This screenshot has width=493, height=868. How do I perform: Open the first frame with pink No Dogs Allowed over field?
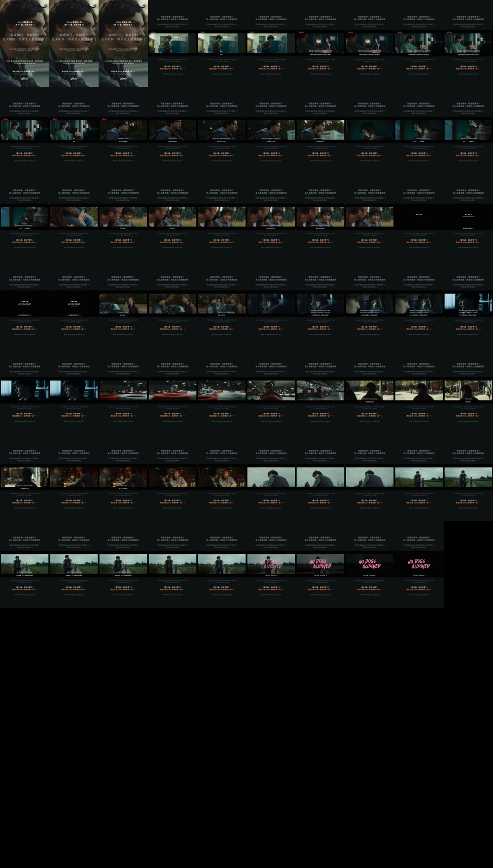pos(271,564)
